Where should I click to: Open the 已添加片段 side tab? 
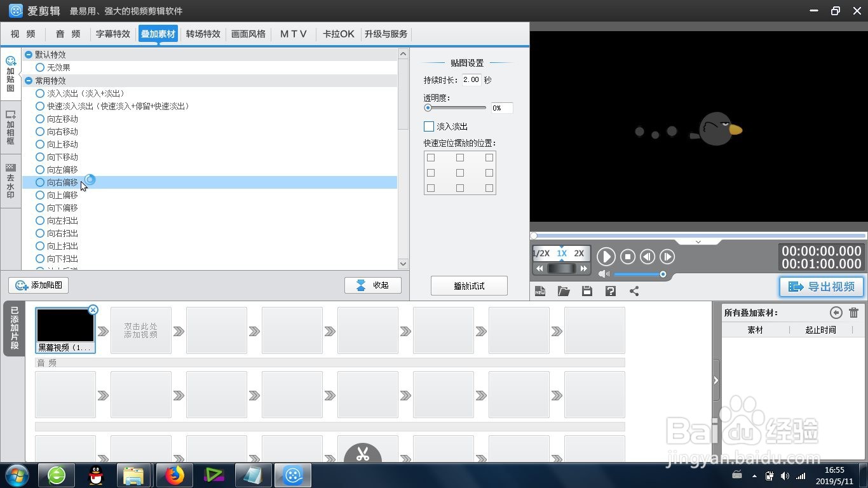point(14,329)
